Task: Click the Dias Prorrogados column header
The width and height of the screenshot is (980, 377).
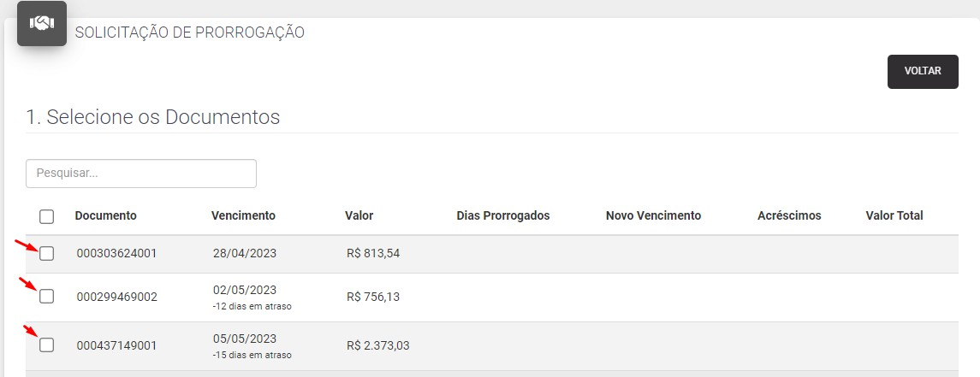Action: pos(503,215)
